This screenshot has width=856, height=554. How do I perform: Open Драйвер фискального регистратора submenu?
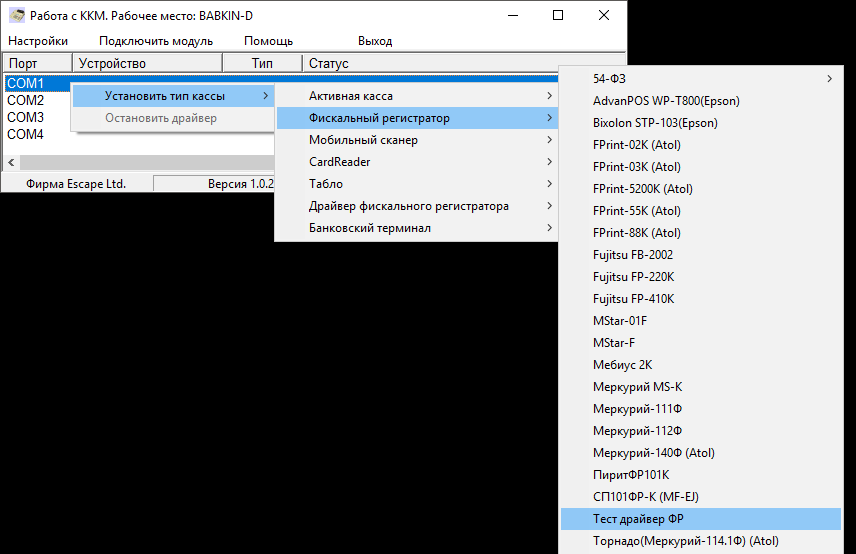click(x=417, y=206)
